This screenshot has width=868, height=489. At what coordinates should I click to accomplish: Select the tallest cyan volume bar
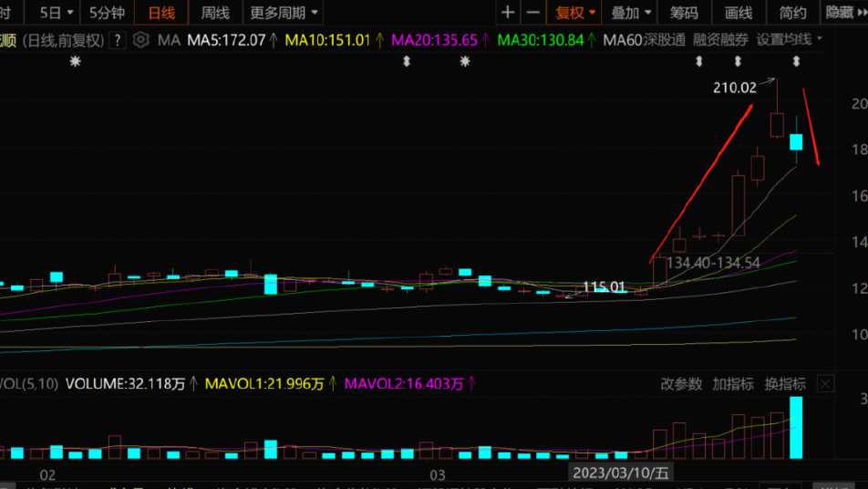pyautogui.click(x=796, y=428)
